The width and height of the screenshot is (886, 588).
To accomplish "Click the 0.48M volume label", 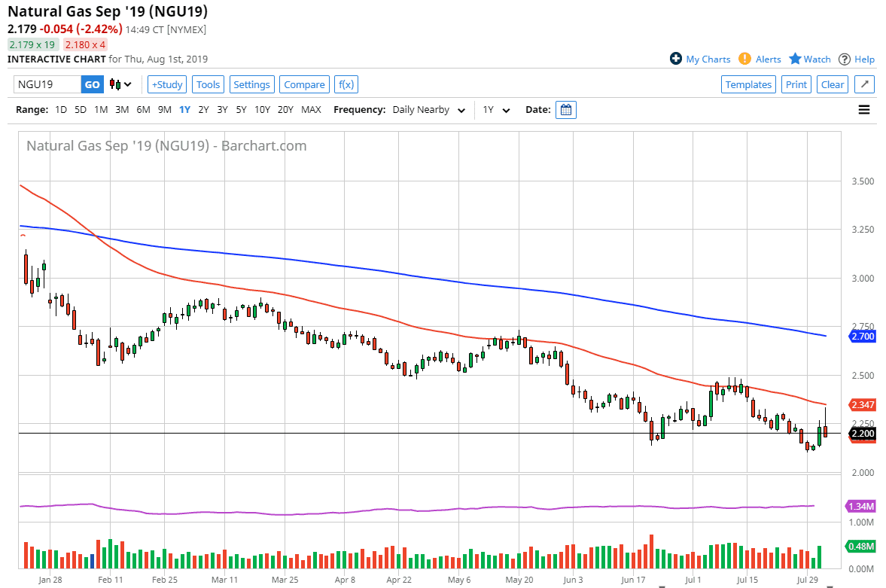I will [x=861, y=546].
